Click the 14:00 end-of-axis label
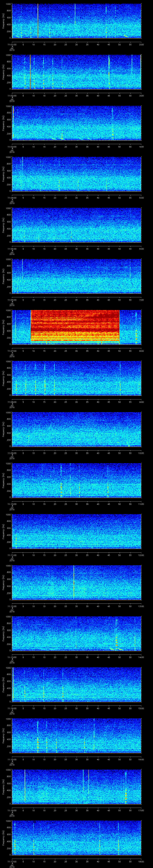Screen dimensions: 153x868 (141, 657)
